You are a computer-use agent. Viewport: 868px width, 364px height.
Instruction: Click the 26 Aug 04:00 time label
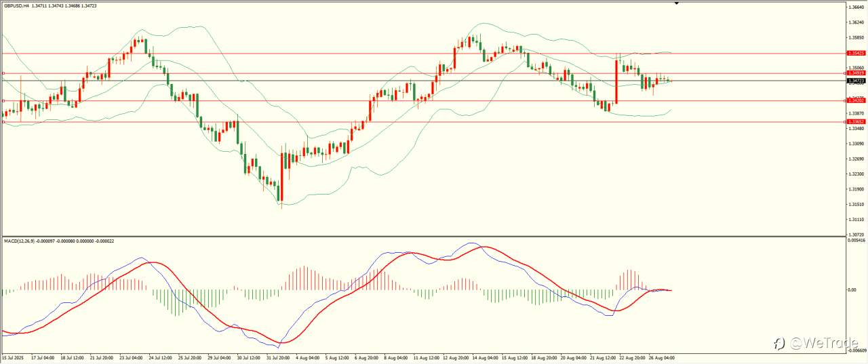(x=661, y=357)
